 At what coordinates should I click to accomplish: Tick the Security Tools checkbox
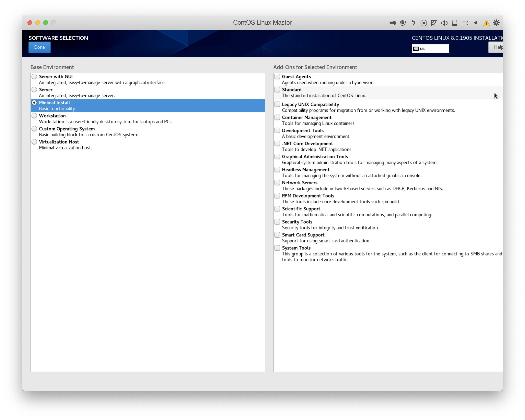[277, 222]
